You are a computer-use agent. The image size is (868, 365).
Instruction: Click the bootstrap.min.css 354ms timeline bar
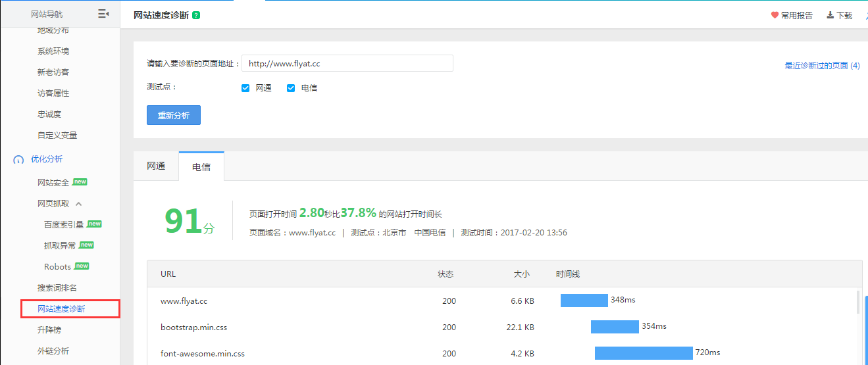tap(615, 327)
